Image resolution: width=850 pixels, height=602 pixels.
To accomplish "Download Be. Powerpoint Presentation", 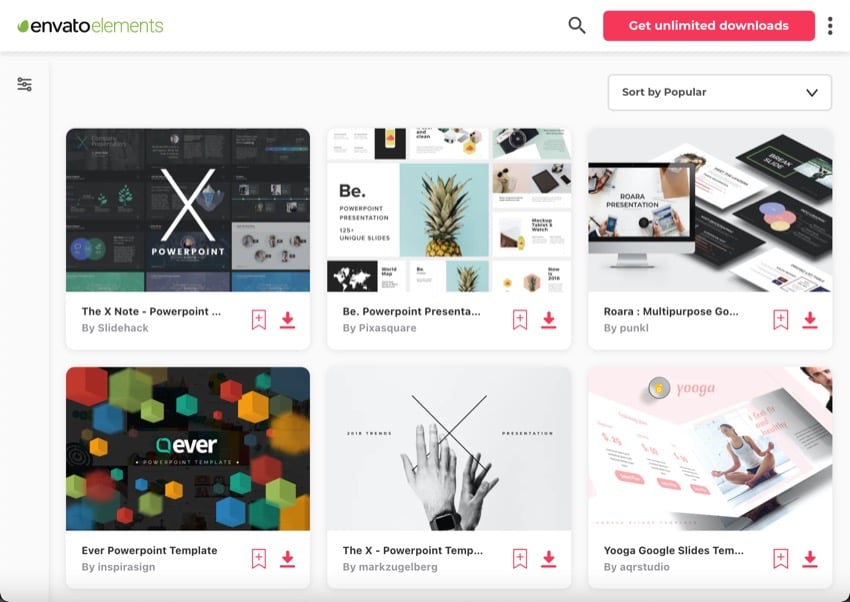I will [x=549, y=320].
